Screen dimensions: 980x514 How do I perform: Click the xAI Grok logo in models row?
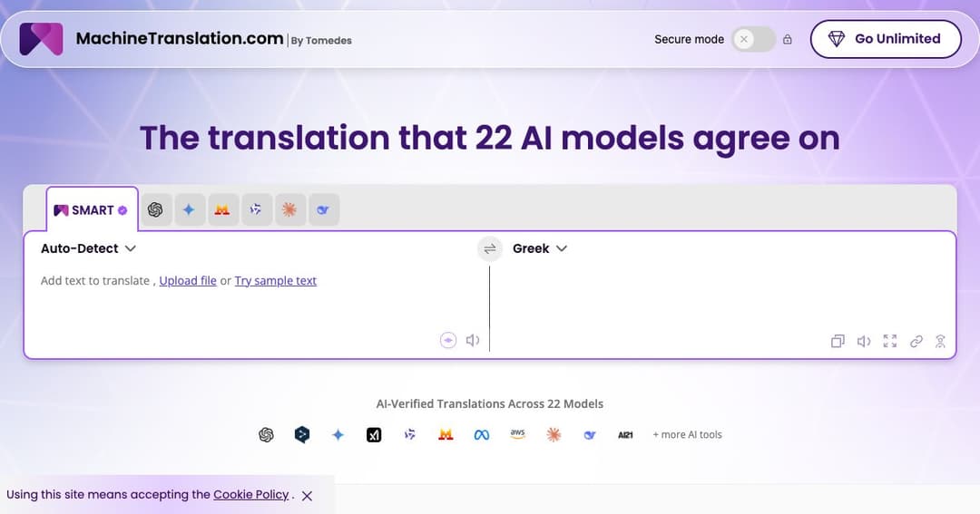click(374, 435)
